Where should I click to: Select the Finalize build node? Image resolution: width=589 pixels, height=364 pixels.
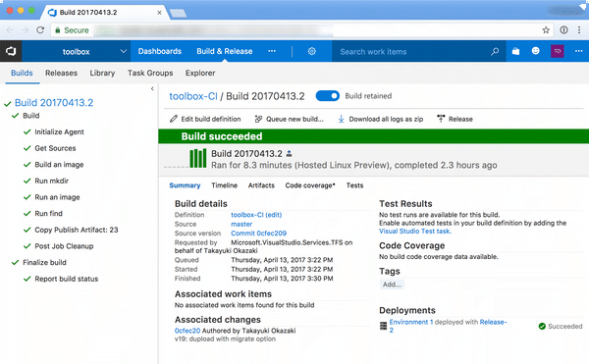pos(44,262)
